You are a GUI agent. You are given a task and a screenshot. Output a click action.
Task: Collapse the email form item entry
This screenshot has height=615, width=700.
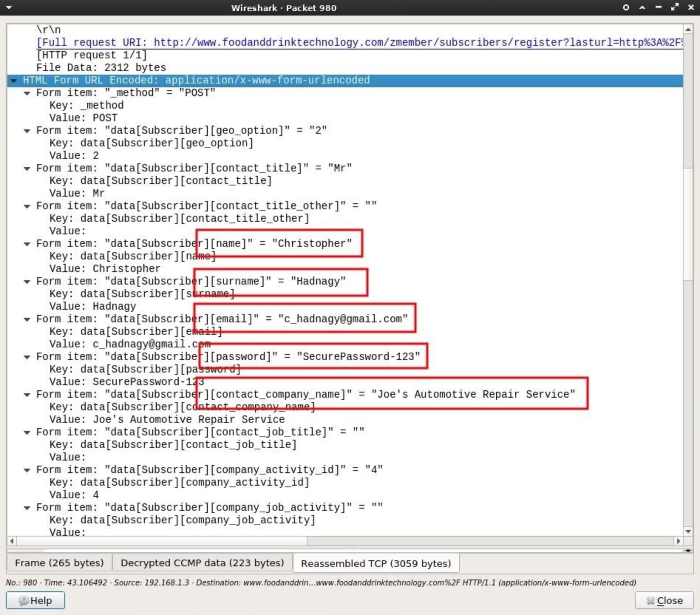(x=27, y=319)
